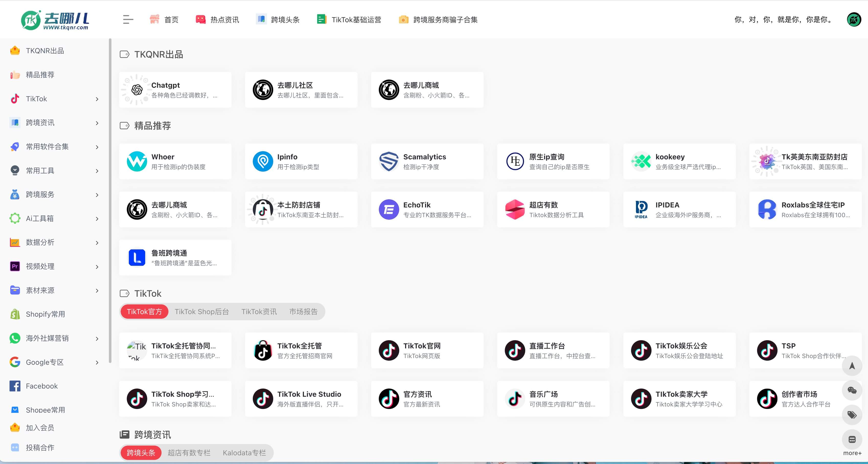The width and height of the screenshot is (868, 464).
Task: Expand the 跨境服务 sidebar submenu
Action: (97, 195)
